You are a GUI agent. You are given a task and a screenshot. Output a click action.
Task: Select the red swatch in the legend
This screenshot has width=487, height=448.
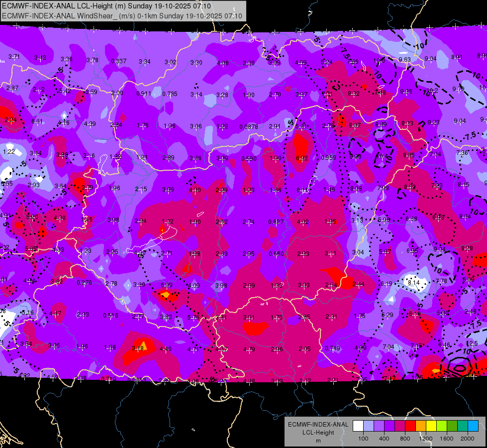(x=410, y=426)
